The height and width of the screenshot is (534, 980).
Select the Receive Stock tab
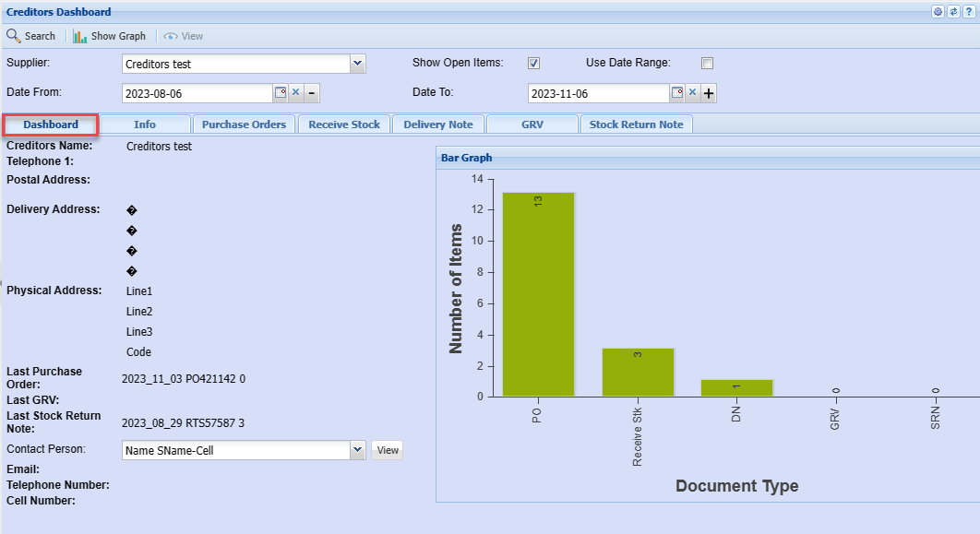[x=344, y=125]
